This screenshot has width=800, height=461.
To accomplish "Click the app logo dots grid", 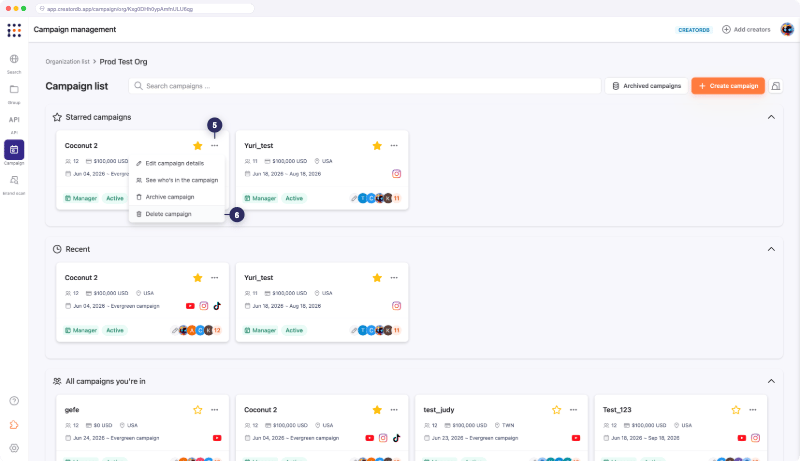I will click(x=14, y=30).
